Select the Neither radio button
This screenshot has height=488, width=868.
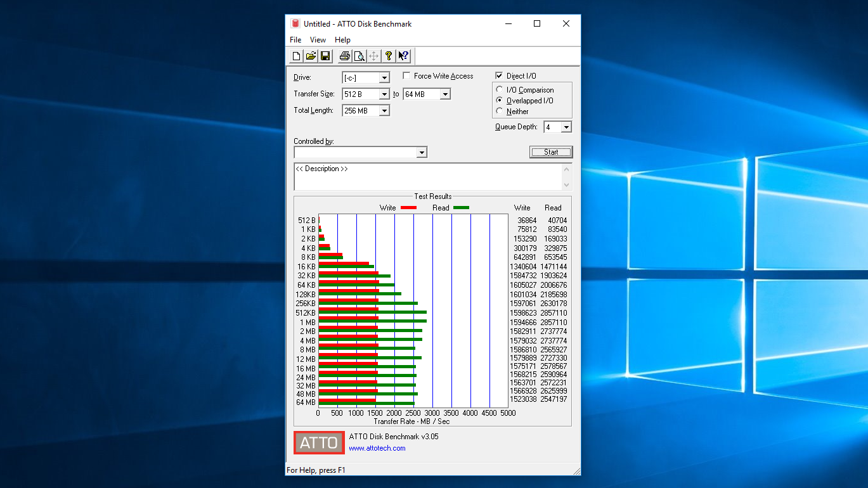[x=500, y=112]
